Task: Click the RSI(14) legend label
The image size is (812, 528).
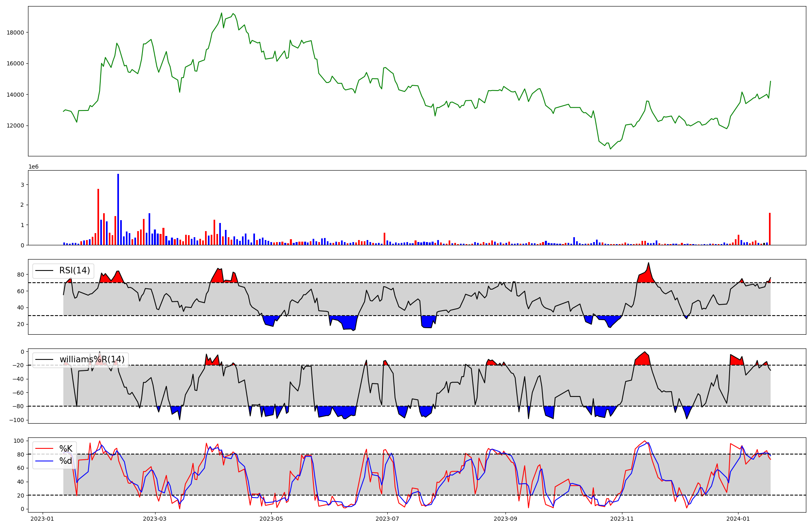Action: click(x=75, y=270)
